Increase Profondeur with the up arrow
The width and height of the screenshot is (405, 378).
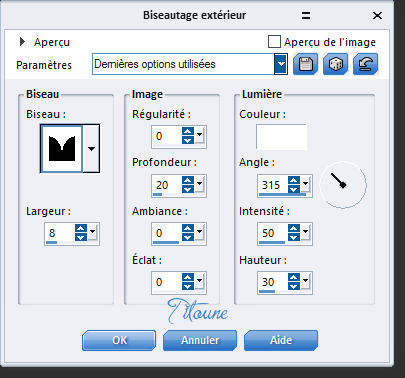(188, 181)
